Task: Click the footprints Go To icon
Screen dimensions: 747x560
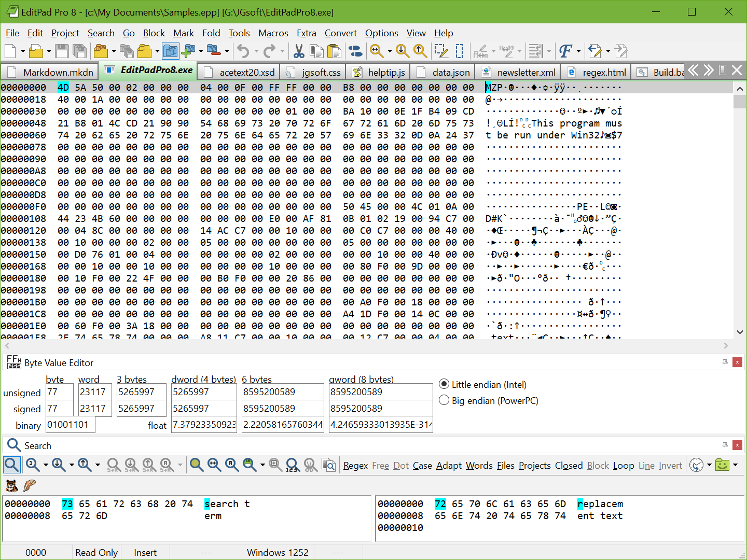Action: (355, 51)
